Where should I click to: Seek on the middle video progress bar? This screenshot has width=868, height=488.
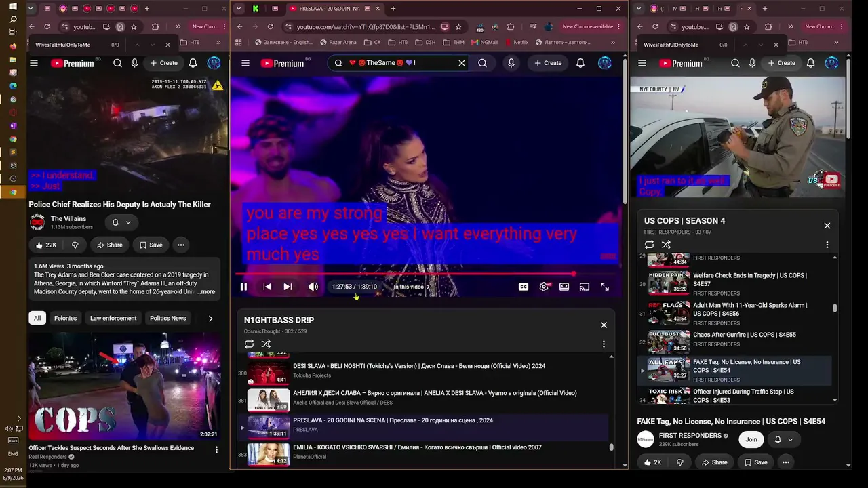point(426,274)
